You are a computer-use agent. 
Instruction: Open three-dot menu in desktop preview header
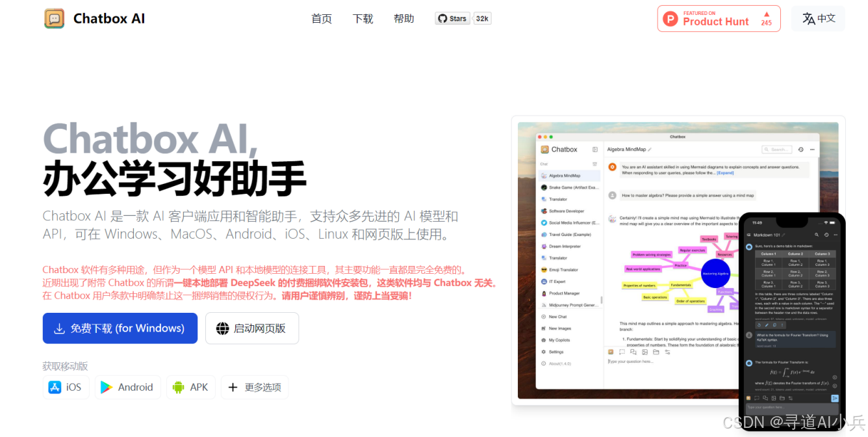tap(812, 150)
